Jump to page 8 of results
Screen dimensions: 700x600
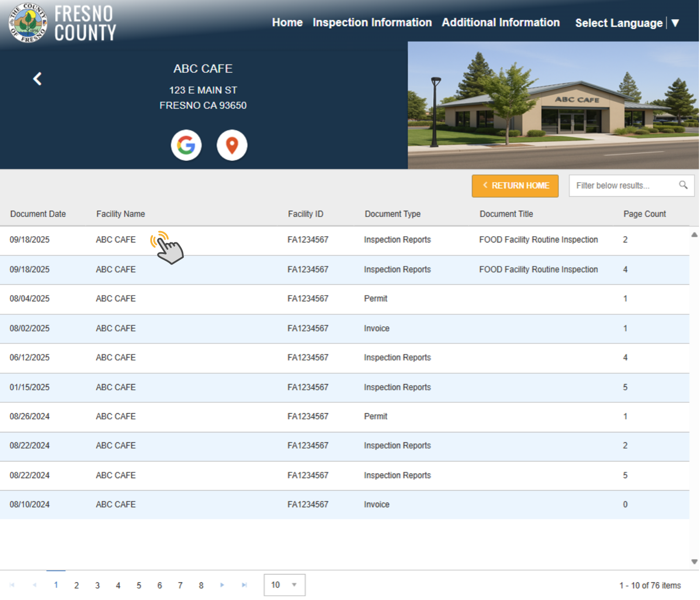coord(201,585)
